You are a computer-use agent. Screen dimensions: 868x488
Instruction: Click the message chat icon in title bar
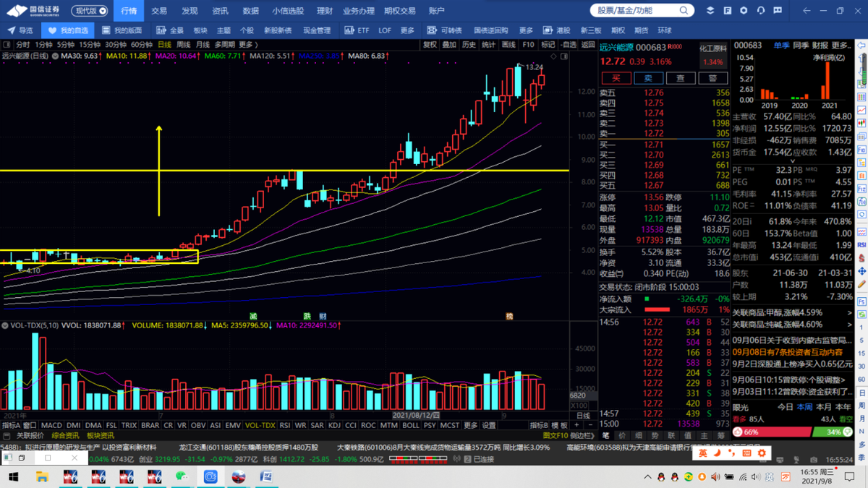point(778,11)
